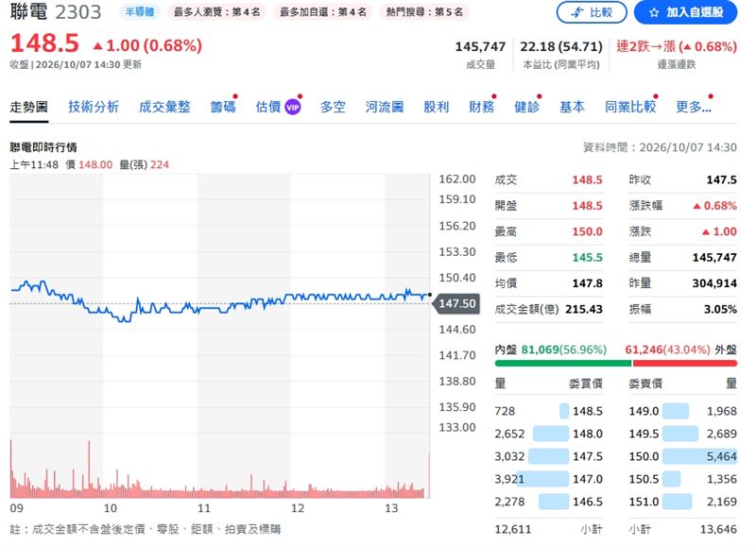
Task: Open the 基本 tab
Action: [x=573, y=107]
